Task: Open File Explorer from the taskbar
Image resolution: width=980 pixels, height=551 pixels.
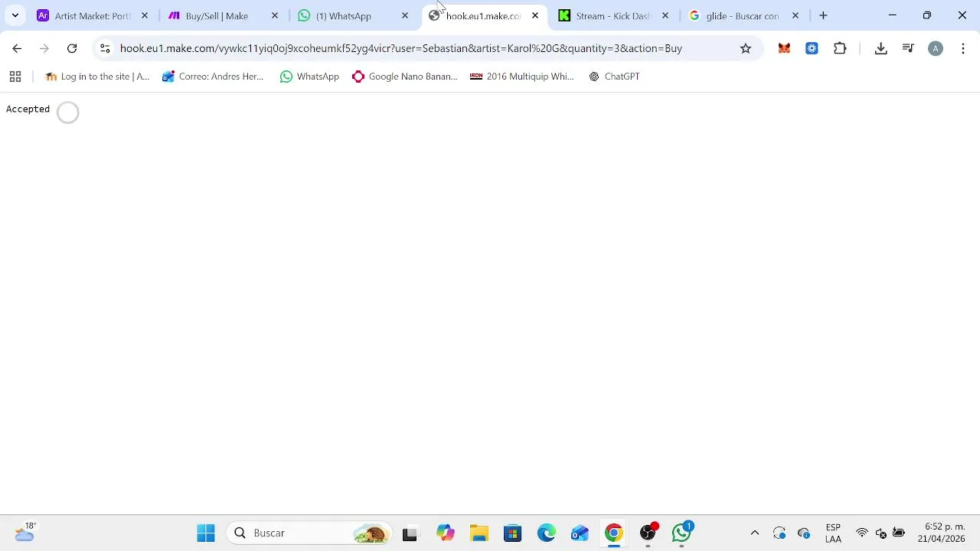Action: click(479, 533)
